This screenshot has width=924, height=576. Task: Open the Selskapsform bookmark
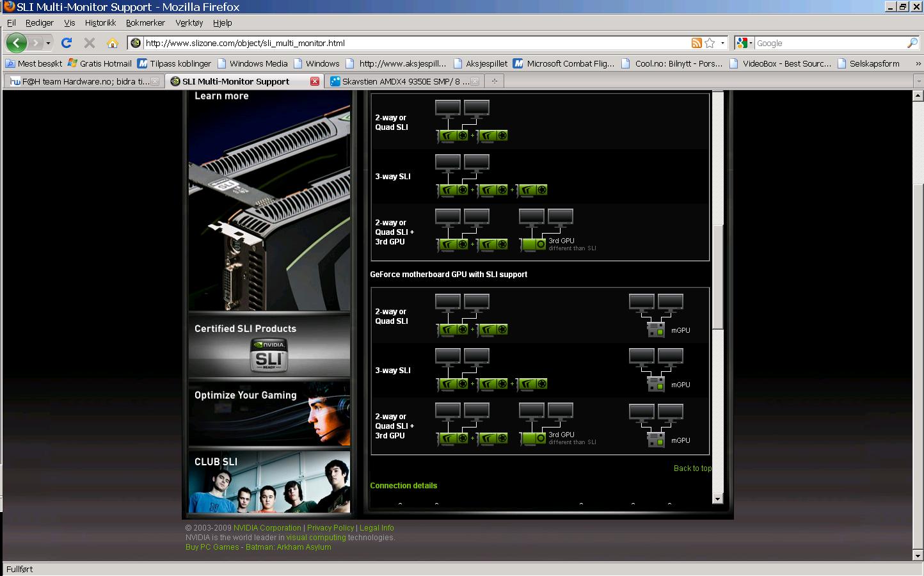(x=868, y=63)
